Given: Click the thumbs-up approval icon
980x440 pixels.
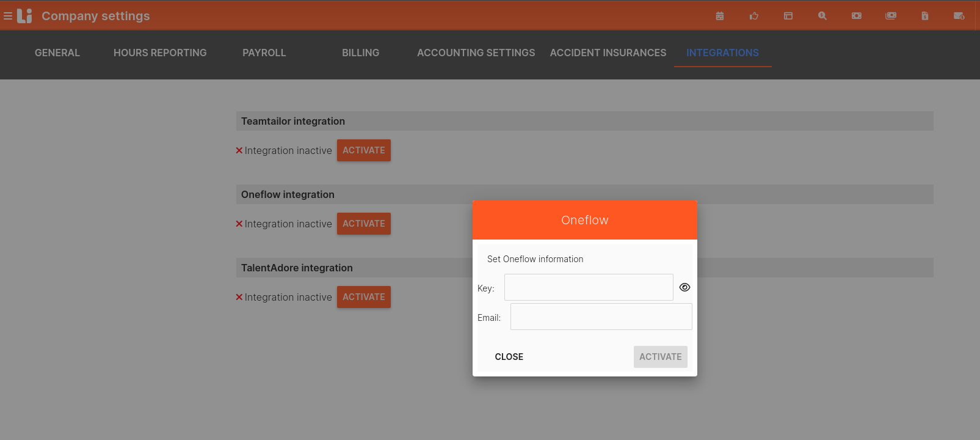Looking at the screenshot, I should [754, 16].
